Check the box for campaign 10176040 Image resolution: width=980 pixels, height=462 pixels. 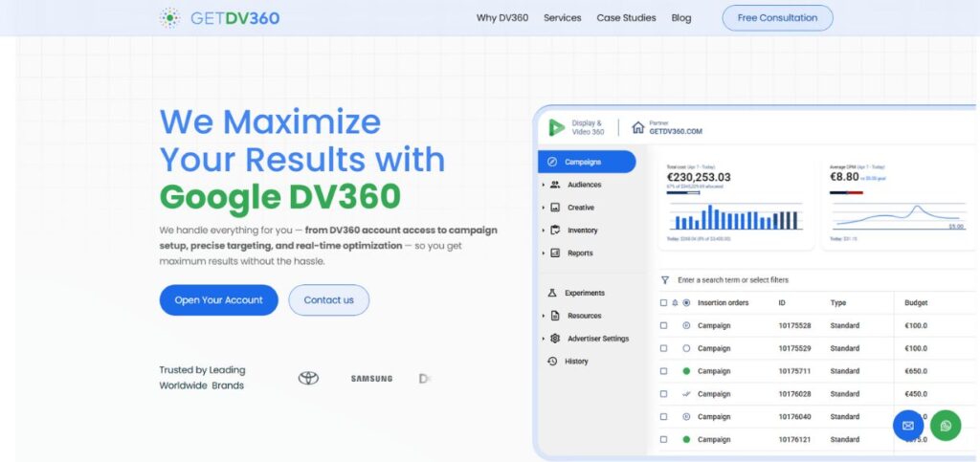click(664, 416)
